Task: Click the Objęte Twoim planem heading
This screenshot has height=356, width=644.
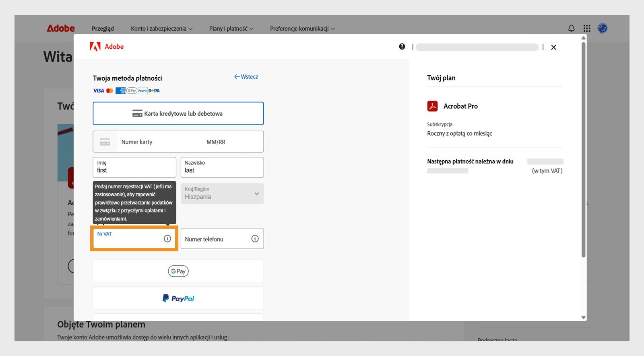Action: click(101, 324)
